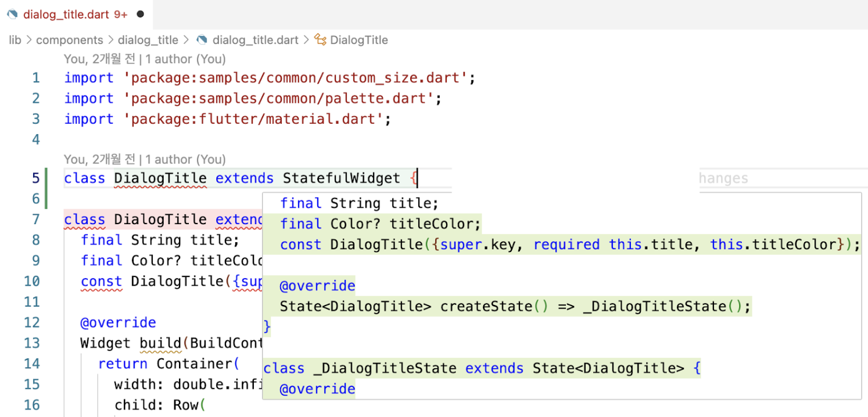This screenshot has height=417, width=868.
Task: Expand the components breadcrumb segment
Action: (x=69, y=40)
